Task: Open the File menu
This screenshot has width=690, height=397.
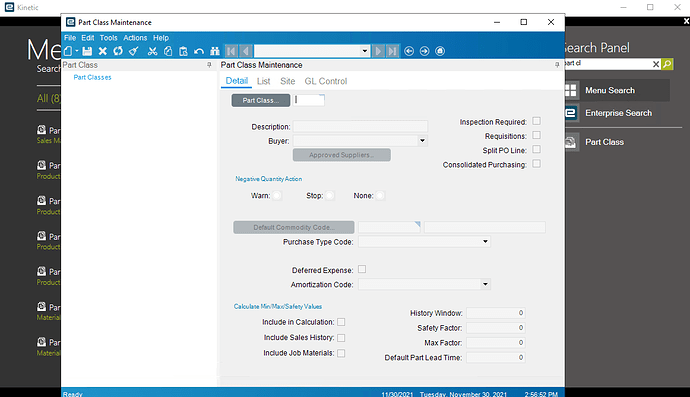Action: point(70,38)
